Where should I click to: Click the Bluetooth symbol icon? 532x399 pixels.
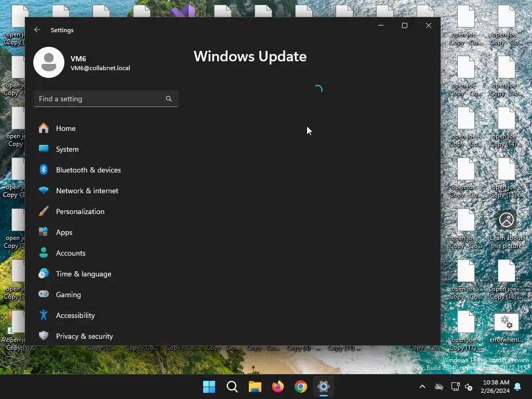click(44, 169)
